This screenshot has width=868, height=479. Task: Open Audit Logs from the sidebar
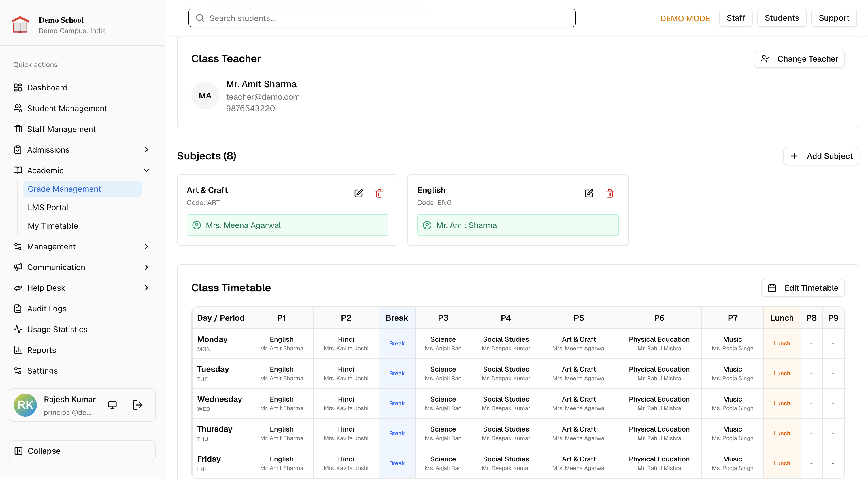coord(46,309)
